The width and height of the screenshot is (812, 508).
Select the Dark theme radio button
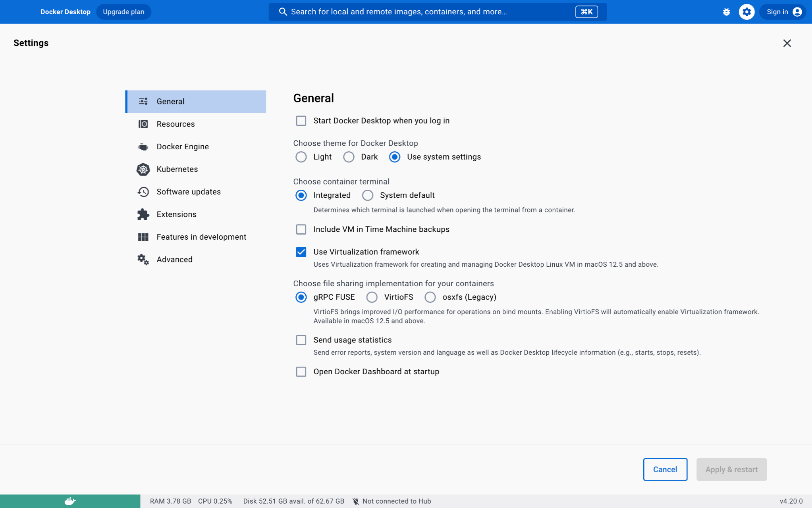349,157
